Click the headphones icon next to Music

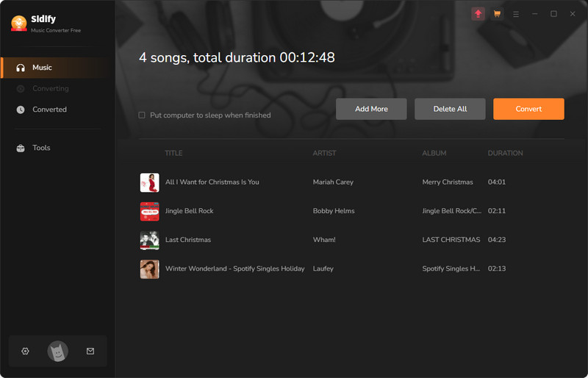[21, 68]
